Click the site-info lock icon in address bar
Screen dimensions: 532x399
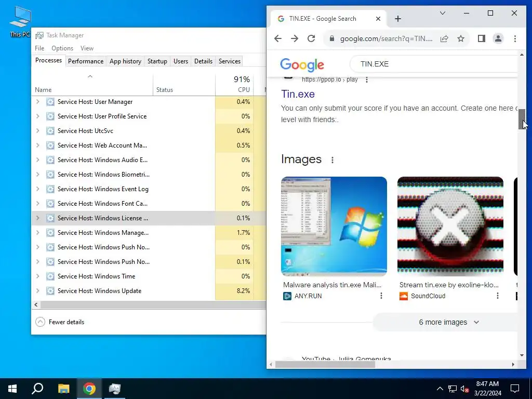(332, 38)
